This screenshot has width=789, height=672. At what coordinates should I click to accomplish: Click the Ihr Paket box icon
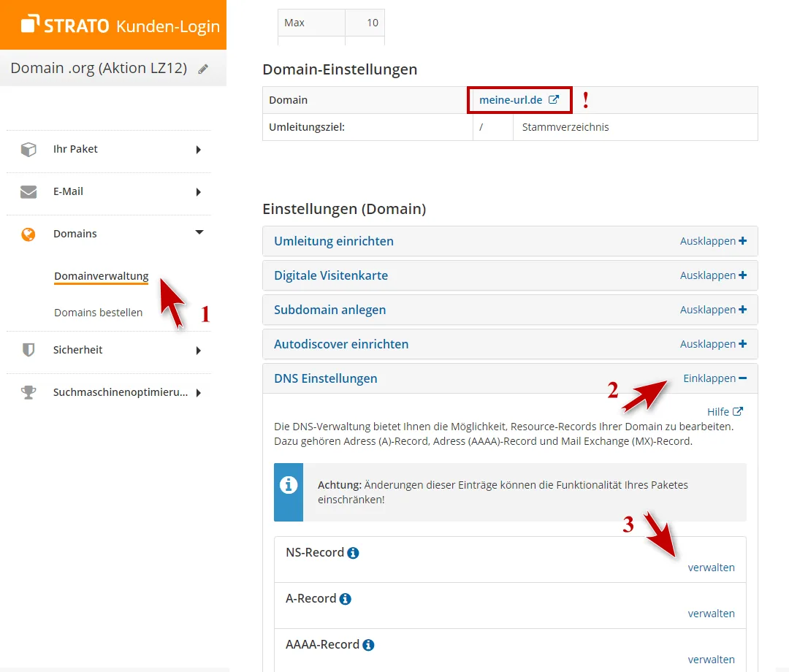pyautogui.click(x=28, y=150)
